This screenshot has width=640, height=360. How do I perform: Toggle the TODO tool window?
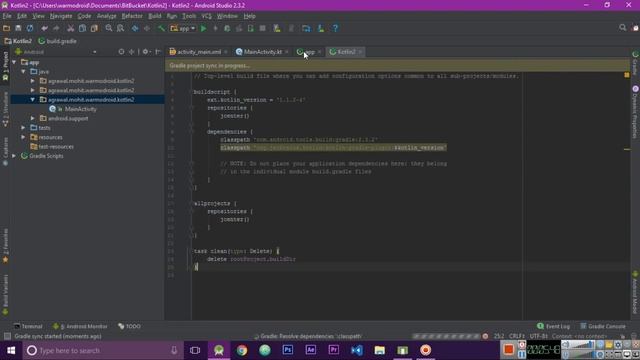coord(129,326)
